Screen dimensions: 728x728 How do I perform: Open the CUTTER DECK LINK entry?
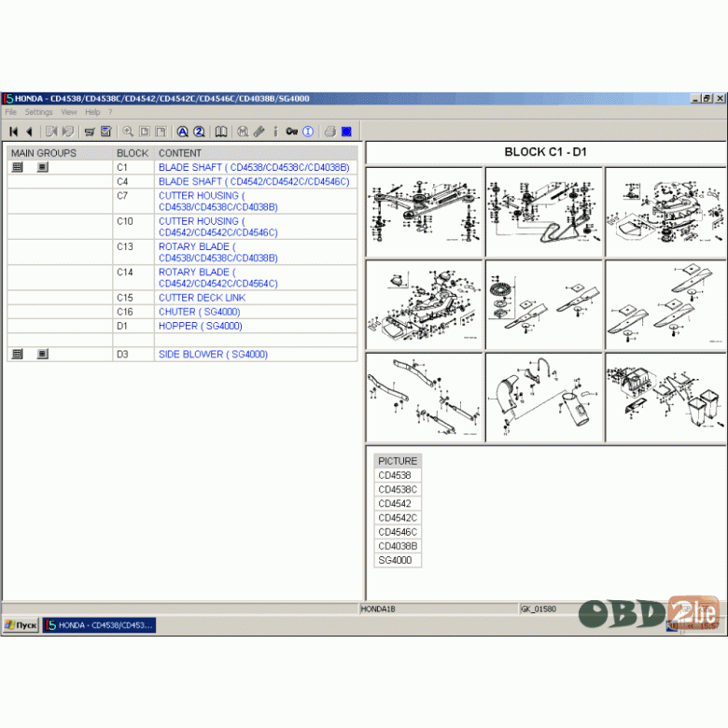(202, 298)
